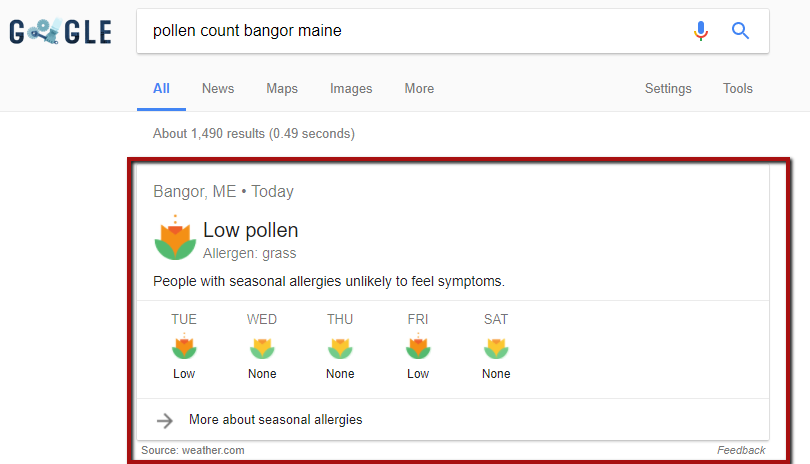Expand the search Tools options

pos(738,88)
